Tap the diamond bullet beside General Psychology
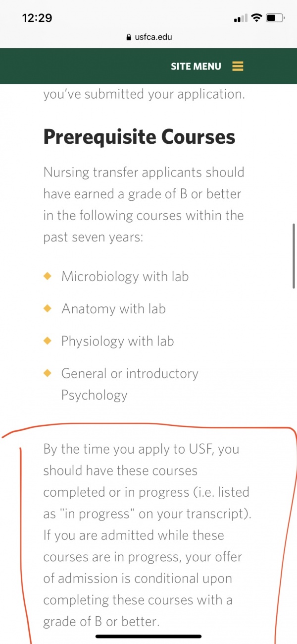 (x=48, y=373)
